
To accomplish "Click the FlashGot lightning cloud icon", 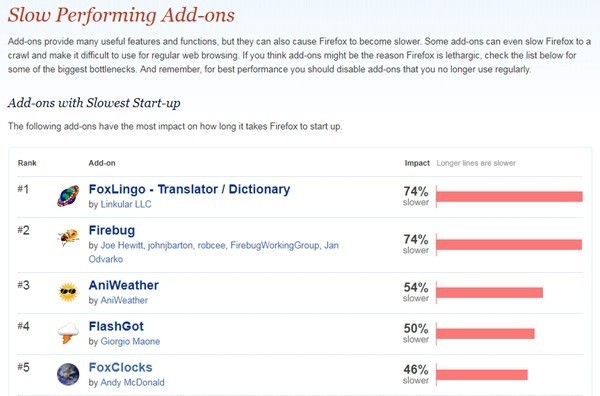I will [x=68, y=333].
